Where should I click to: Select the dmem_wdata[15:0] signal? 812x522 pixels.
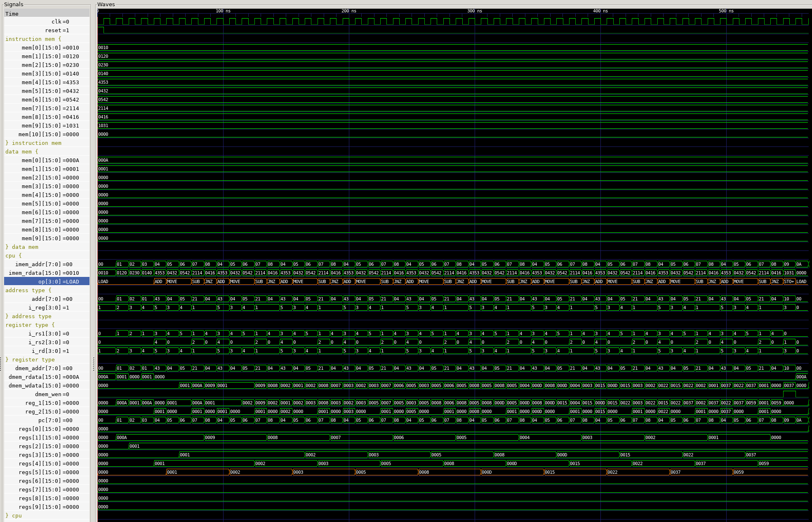point(47,385)
